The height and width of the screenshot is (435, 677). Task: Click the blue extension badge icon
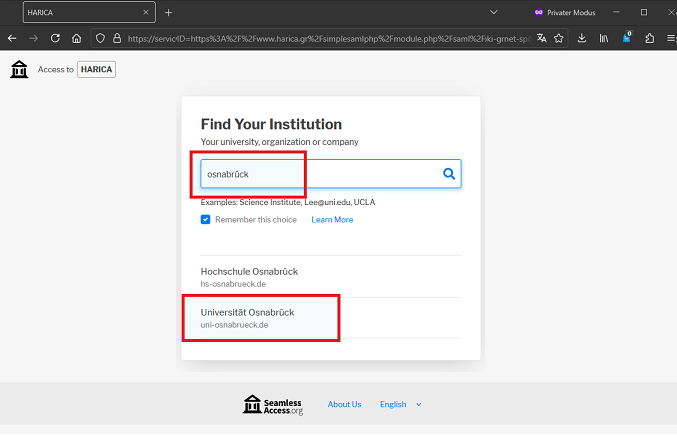click(x=627, y=38)
